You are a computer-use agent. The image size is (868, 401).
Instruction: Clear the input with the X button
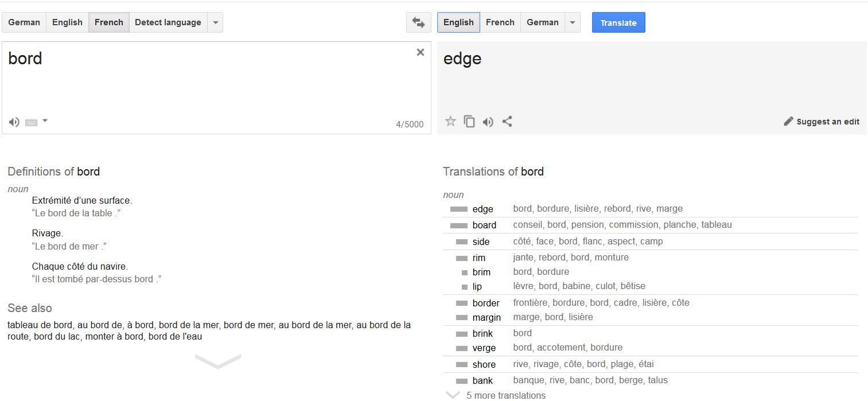421,52
